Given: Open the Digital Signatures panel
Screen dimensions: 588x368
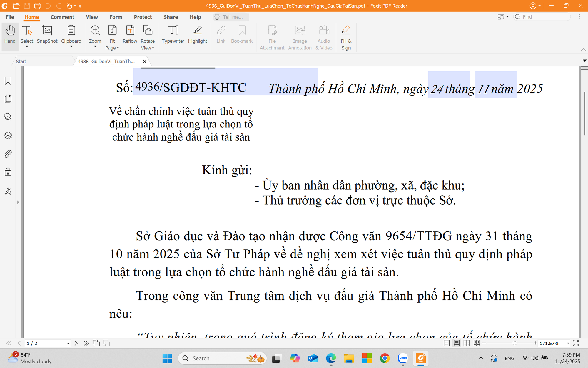Looking at the screenshot, I should click(8, 191).
